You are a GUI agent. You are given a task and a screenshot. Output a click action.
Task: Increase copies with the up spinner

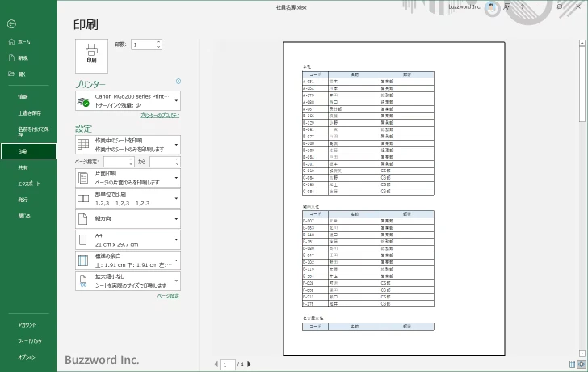tap(159, 42)
